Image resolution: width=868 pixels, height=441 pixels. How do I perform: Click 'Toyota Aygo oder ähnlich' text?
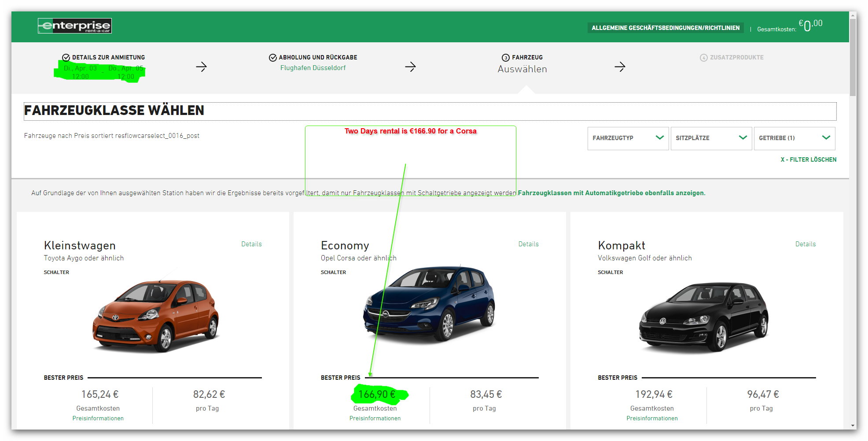pos(84,258)
